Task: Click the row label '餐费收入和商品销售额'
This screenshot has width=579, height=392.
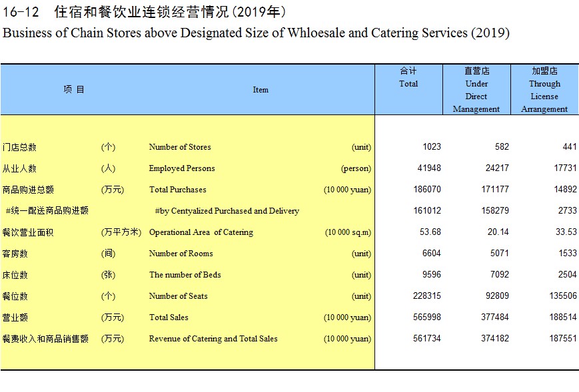Action: [45, 339]
